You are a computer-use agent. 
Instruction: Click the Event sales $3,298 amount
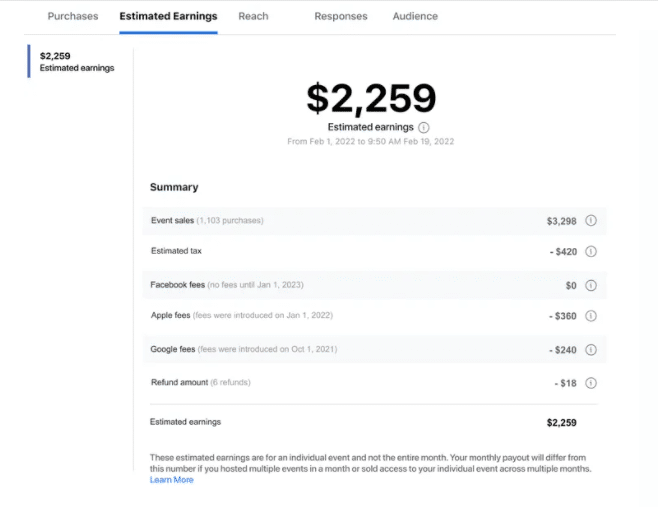[x=562, y=220]
